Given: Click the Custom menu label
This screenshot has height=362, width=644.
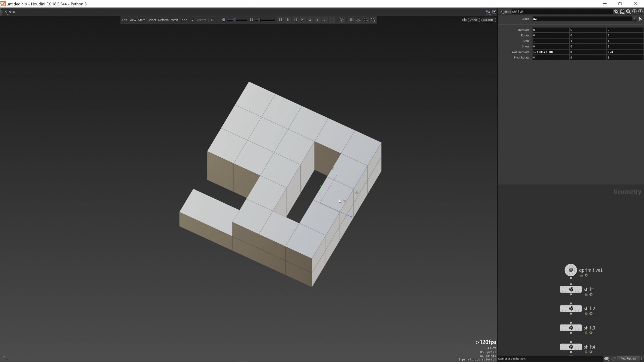Looking at the screenshot, I should tap(201, 20).
